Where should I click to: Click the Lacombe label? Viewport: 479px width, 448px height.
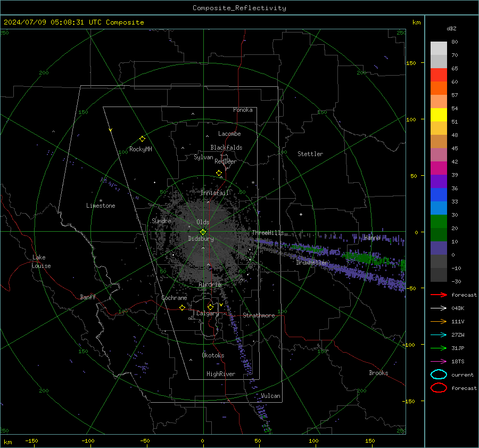tap(229, 134)
